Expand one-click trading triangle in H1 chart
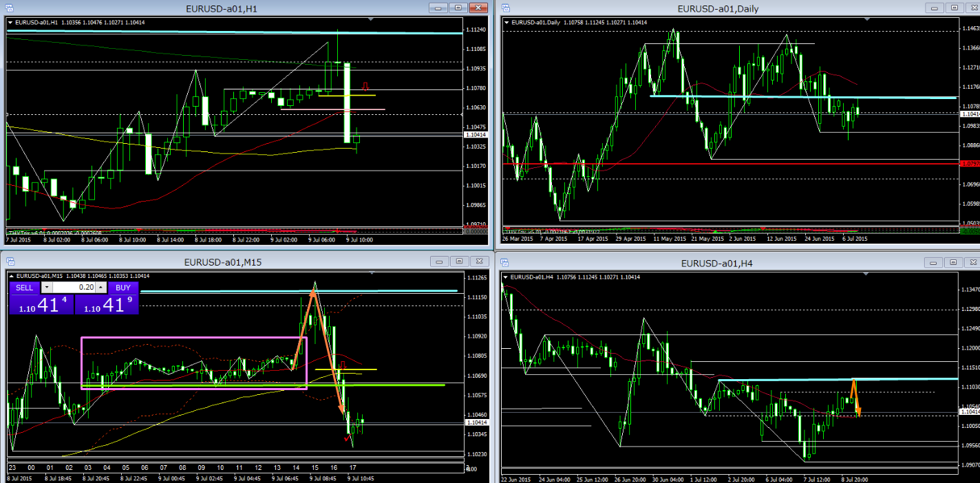Screen dimensions: 980x483 click(10, 23)
